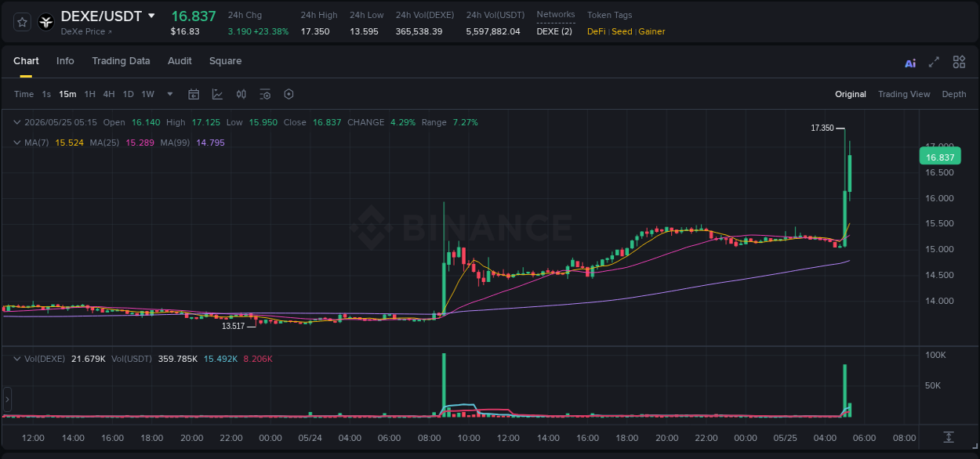Open the technical indicators icon

(217, 94)
